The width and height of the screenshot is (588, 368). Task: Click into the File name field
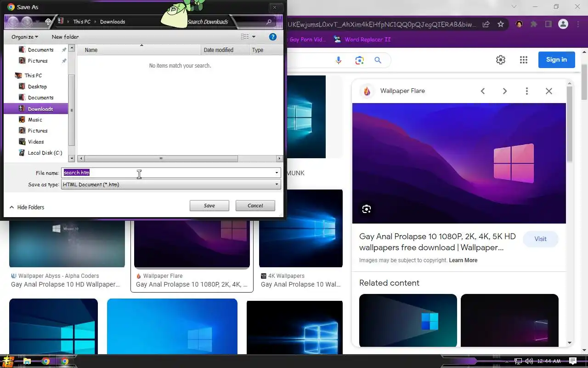[x=168, y=172]
